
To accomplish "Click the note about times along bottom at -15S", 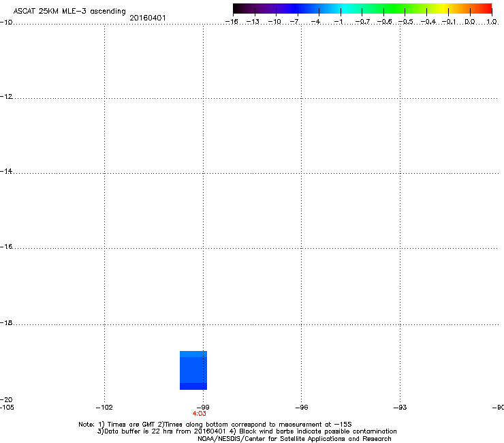I will pos(255,425).
